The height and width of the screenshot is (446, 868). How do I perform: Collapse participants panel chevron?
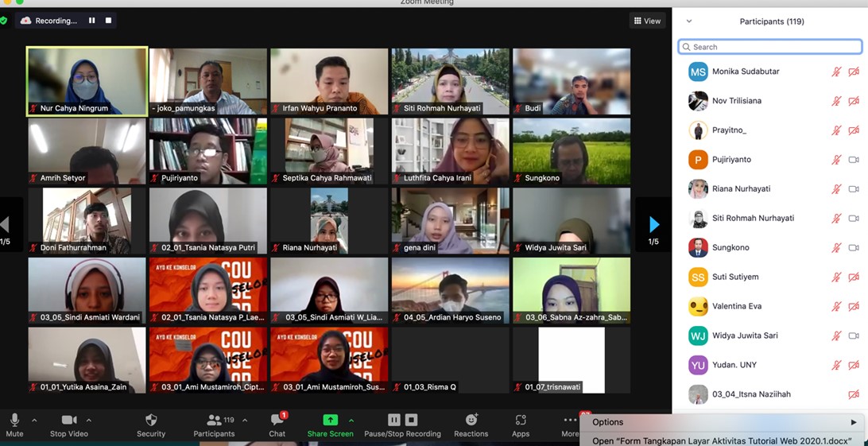click(689, 21)
